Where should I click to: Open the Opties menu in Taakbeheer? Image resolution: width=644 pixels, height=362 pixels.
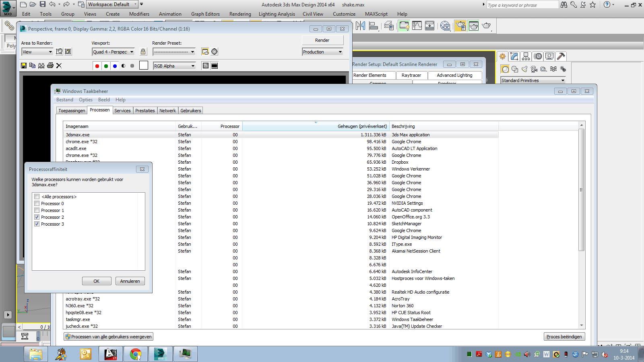pyautogui.click(x=86, y=100)
